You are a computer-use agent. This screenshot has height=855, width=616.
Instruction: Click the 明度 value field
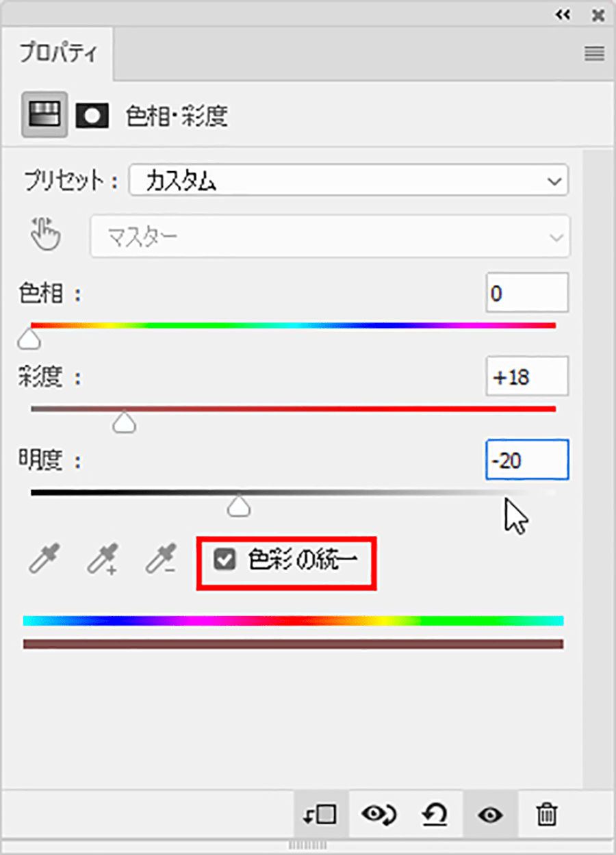[527, 460]
